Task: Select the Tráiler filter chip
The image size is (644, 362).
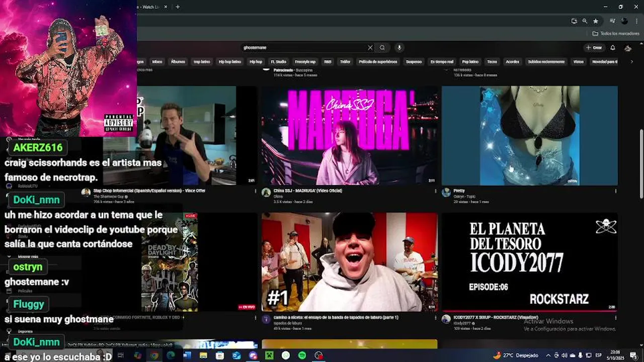Action: [x=345, y=62]
